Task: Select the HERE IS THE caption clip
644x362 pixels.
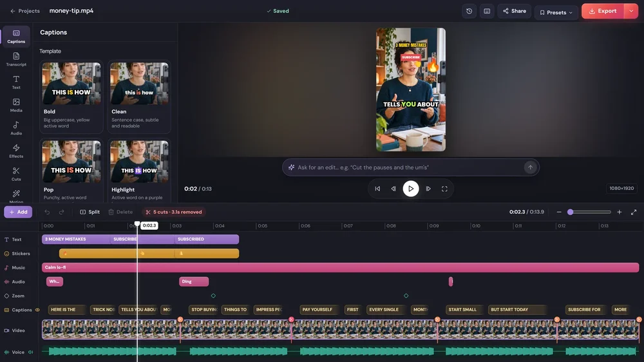Action: tap(66, 310)
